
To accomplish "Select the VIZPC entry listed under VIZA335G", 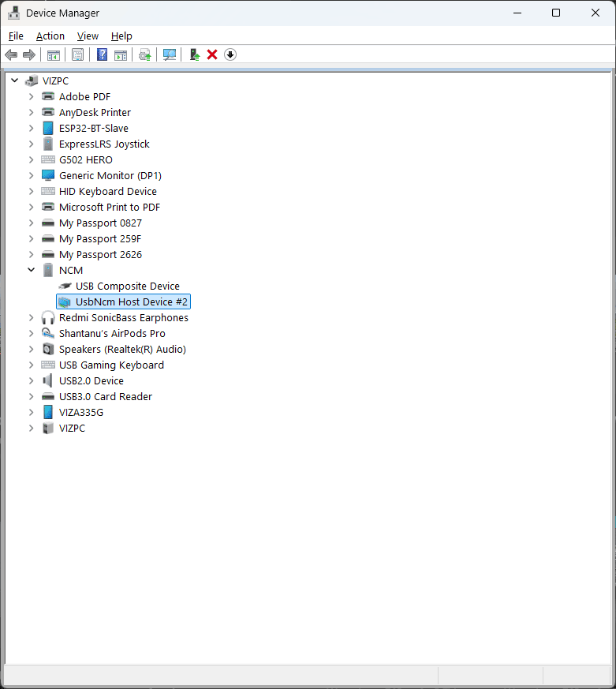I will [72, 429].
